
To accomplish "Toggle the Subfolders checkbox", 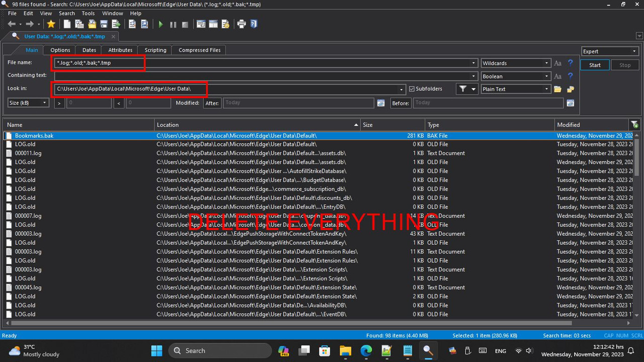I will tap(412, 89).
